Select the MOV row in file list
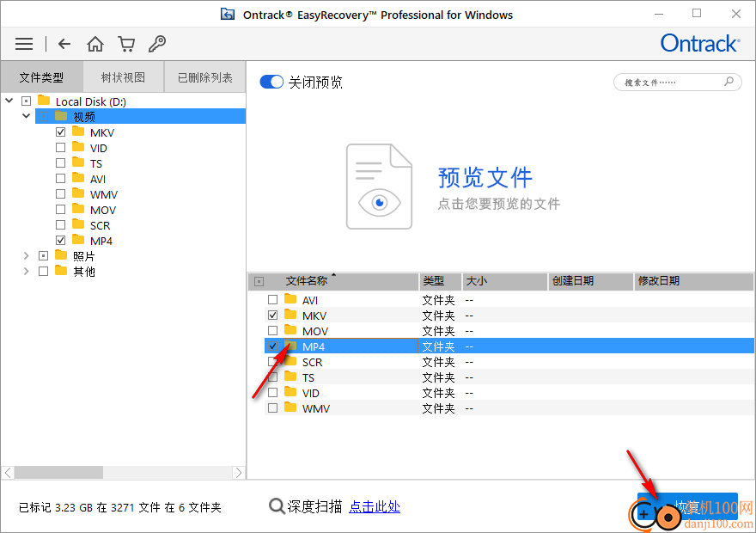756x533 pixels. (x=509, y=331)
